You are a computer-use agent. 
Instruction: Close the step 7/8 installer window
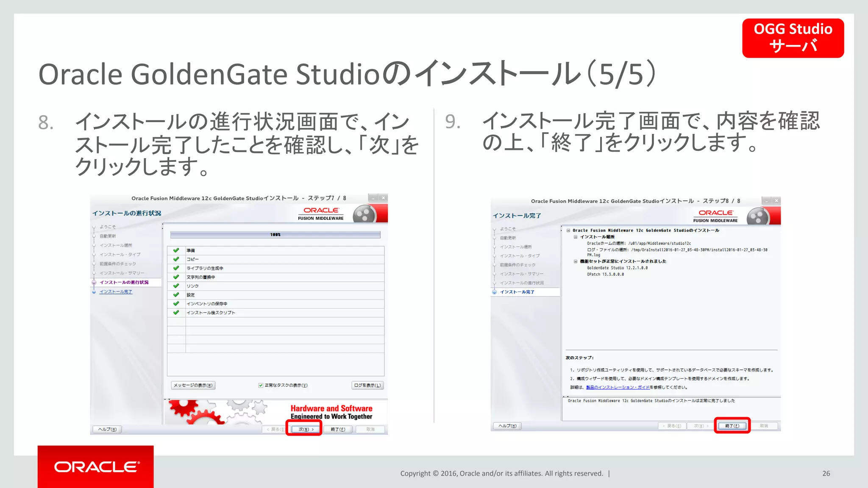(x=383, y=198)
